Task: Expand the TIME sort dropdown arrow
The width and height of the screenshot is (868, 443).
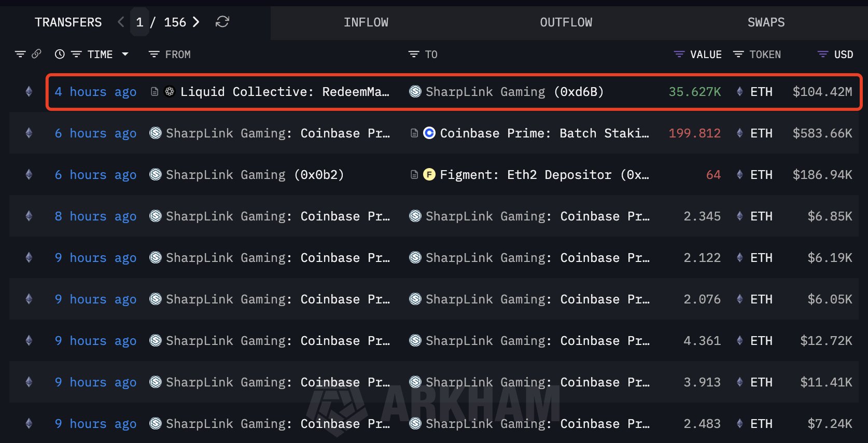Action: click(125, 54)
